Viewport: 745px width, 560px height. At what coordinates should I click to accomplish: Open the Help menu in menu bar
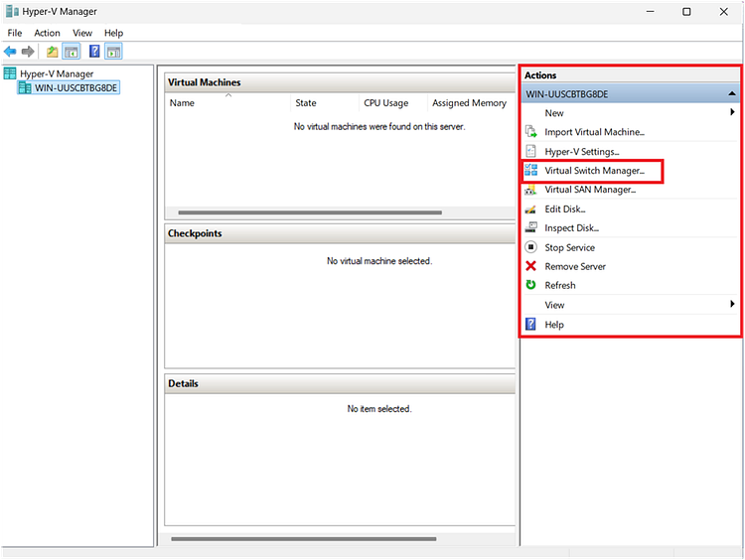pyautogui.click(x=113, y=33)
